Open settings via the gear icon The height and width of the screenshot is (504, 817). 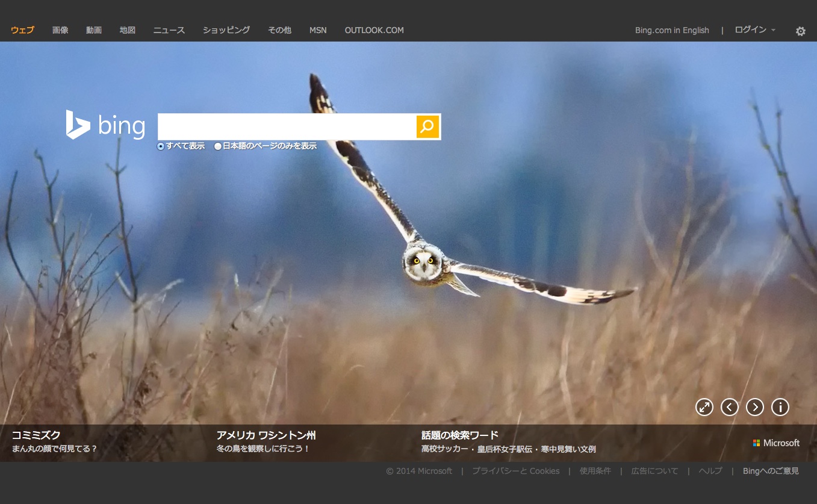tap(800, 31)
